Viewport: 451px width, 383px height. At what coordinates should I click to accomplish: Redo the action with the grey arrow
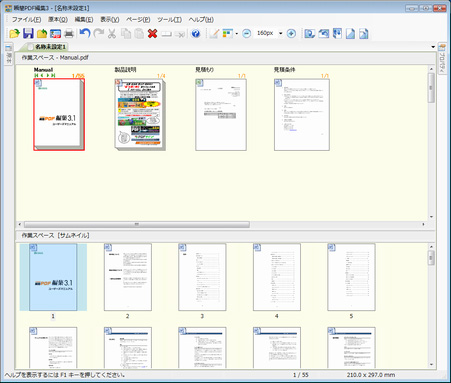(x=99, y=33)
